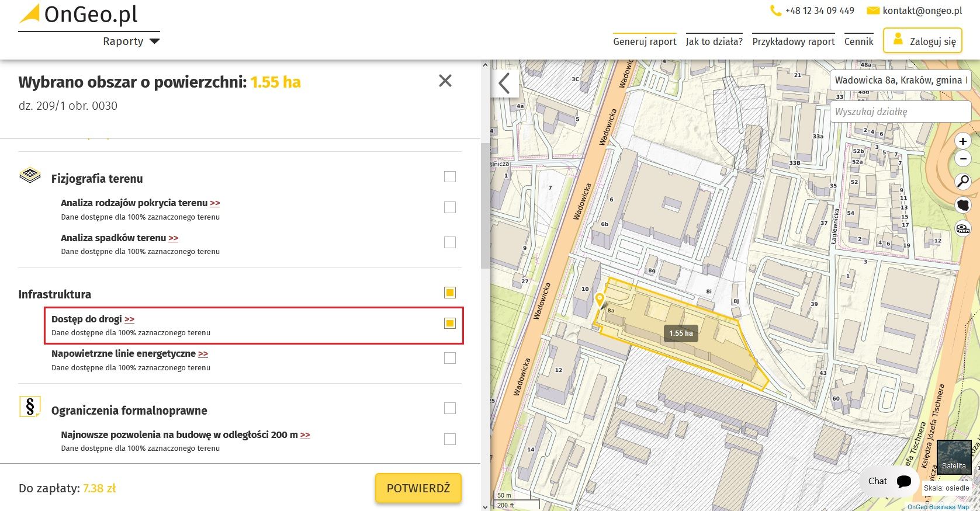
Task: Tick Napowietrzne linie energetyczne checkbox
Action: tap(449, 358)
